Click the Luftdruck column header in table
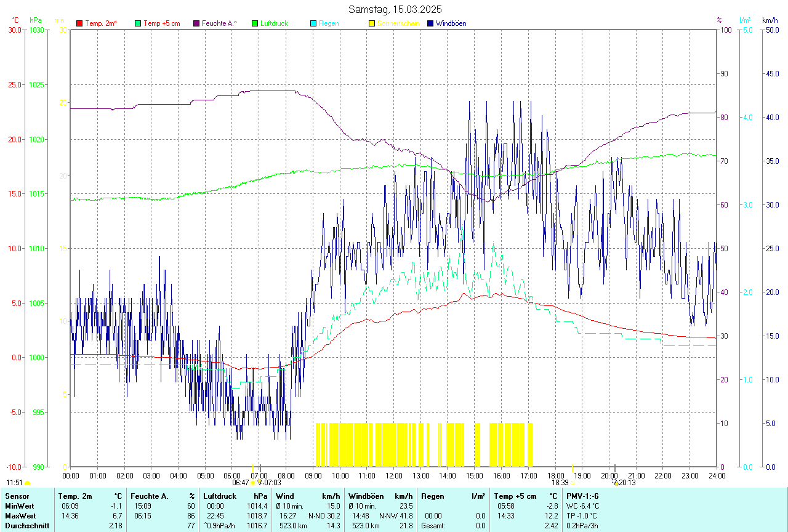Viewport: 788px width, 532px height. point(220,496)
